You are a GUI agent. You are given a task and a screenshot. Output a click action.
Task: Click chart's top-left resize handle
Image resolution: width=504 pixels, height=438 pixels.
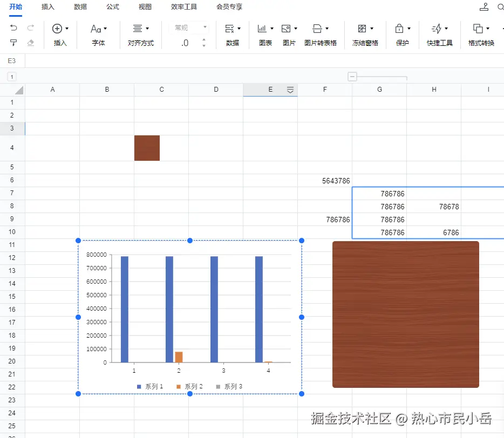(78, 241)
